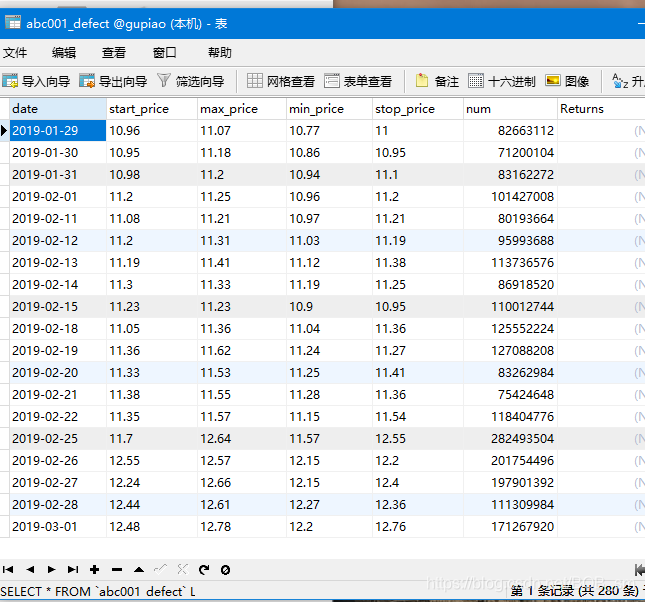This screenshot has width=645, height=602.
Task: Open the Import Wizard (导入向导)
Action: pos(36,81)
